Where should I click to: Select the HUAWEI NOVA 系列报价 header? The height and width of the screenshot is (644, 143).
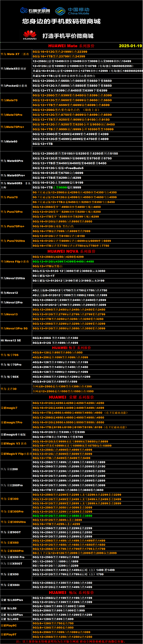tap(71, 251)
